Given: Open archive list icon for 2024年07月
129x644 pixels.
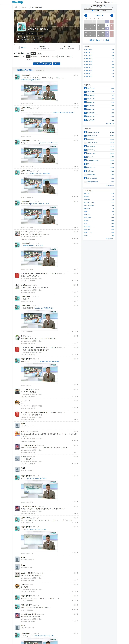Looking at the screenshot, I should pos(85,88).
